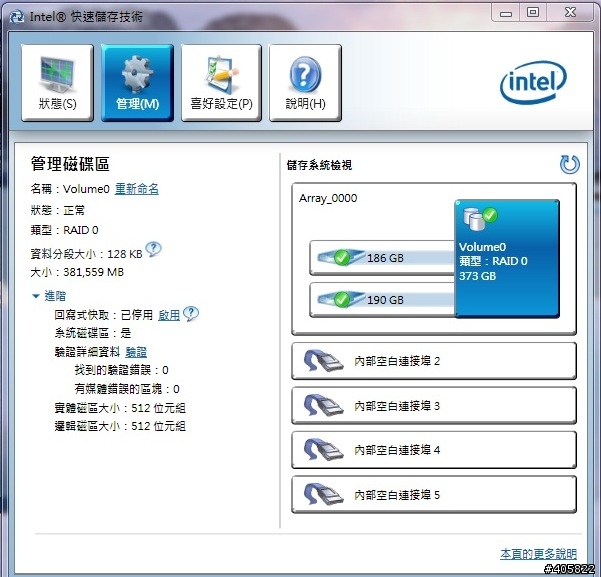
Task: Select 內部空白連接埠 2 port row
Action: click(434, 361)
